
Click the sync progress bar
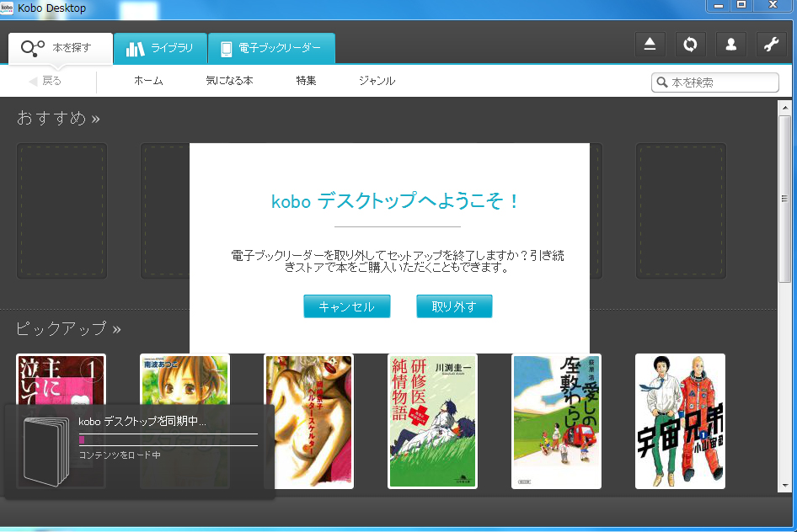(168, 439)
